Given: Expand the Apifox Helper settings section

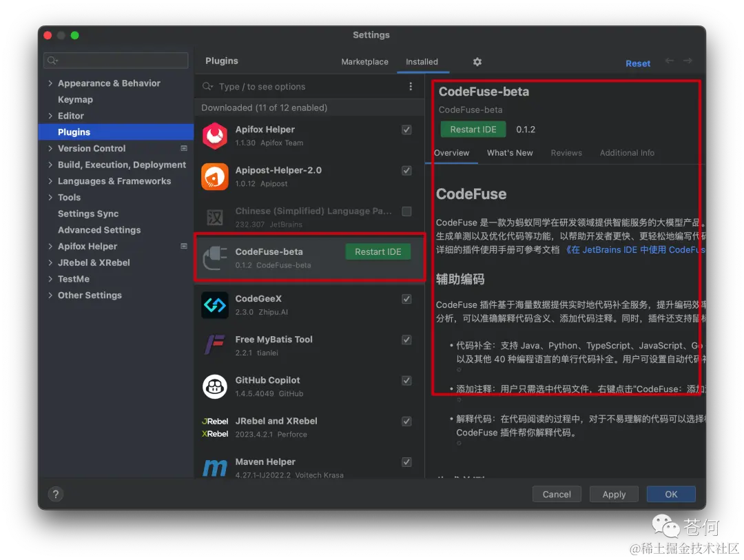Looking at the screenshot, I should click(50, 246).
